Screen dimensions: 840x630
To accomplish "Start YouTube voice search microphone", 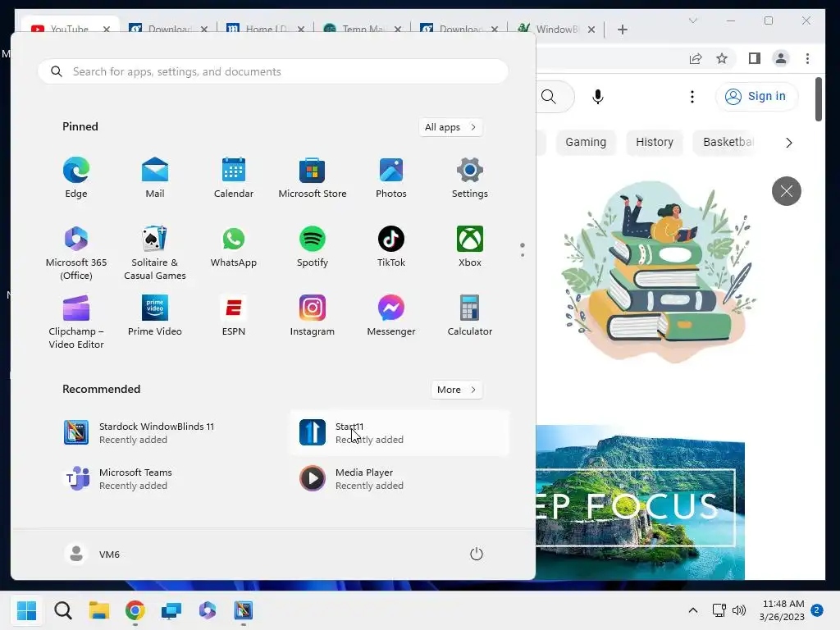I will 598,97.
